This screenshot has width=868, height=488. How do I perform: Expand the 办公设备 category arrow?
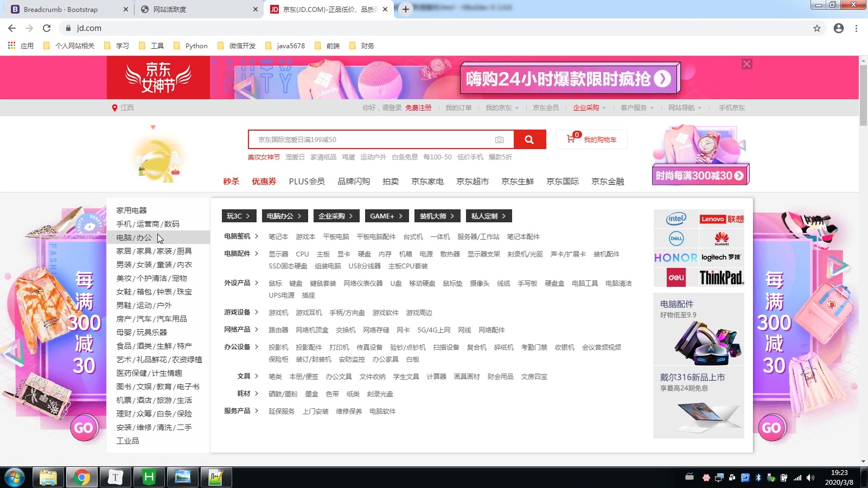point(257,347)
